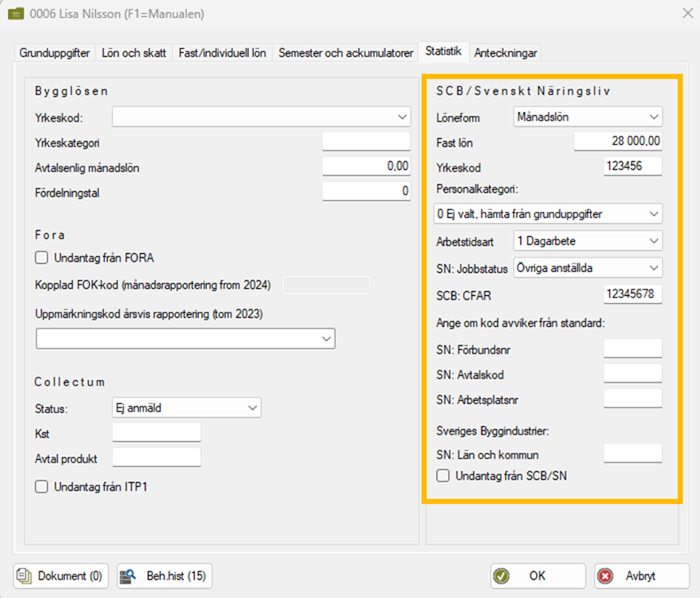Click the app icon in title bar

[15, 12]
